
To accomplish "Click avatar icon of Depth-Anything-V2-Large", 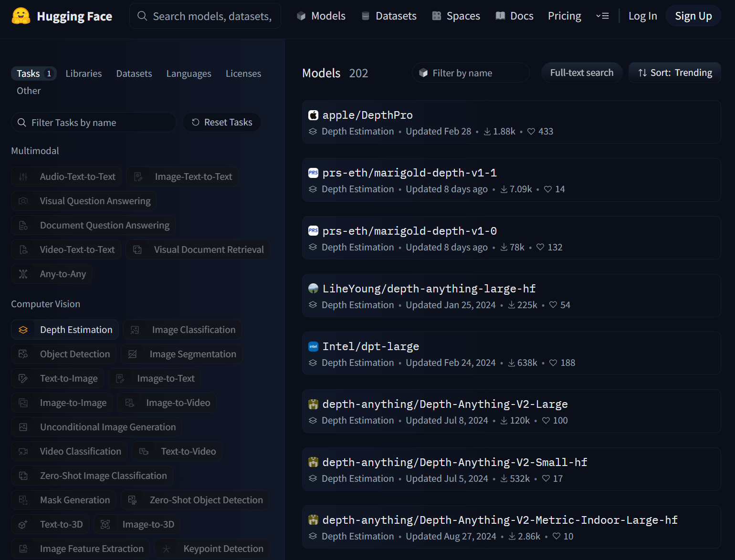I will click(313, 404).
